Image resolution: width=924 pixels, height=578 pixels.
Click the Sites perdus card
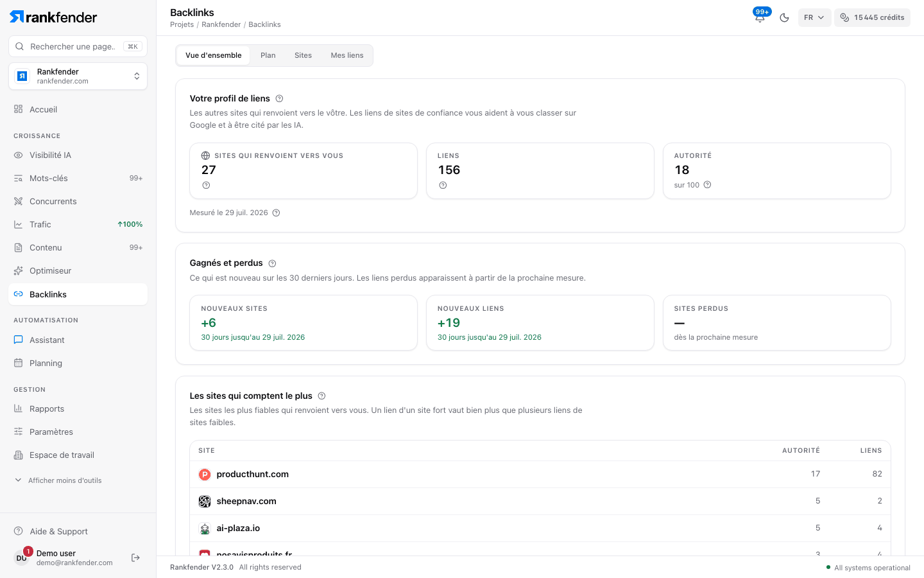[777, 323]
